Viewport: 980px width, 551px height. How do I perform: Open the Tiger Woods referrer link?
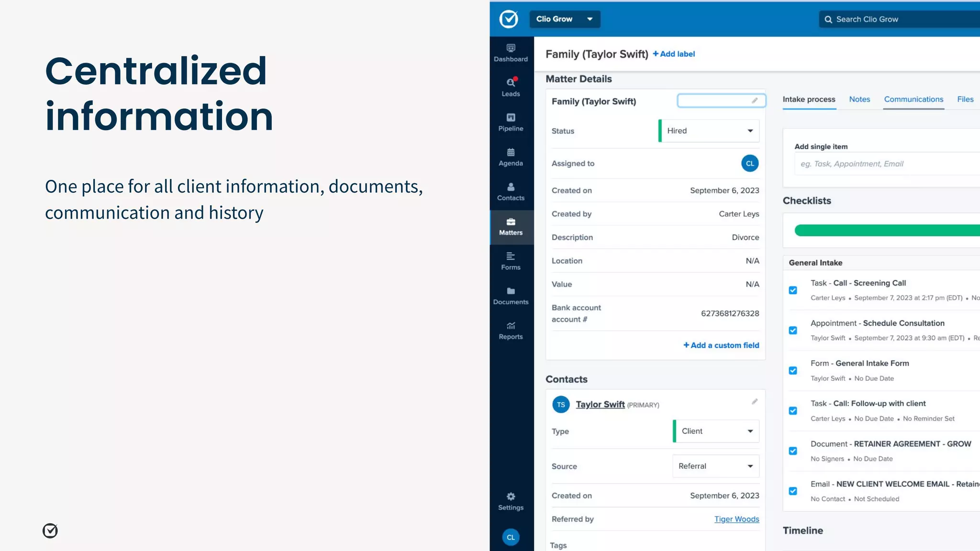click(x=736, y=519)
